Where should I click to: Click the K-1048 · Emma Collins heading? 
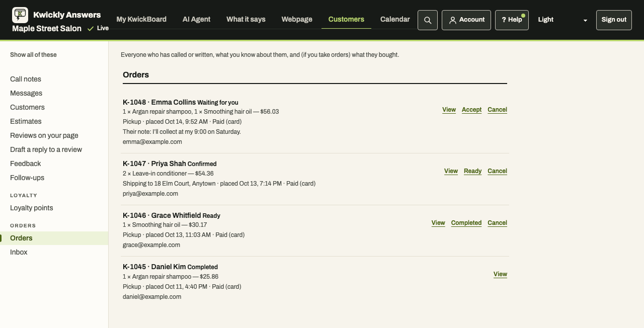pyautogui.click(x=159, y=102)
